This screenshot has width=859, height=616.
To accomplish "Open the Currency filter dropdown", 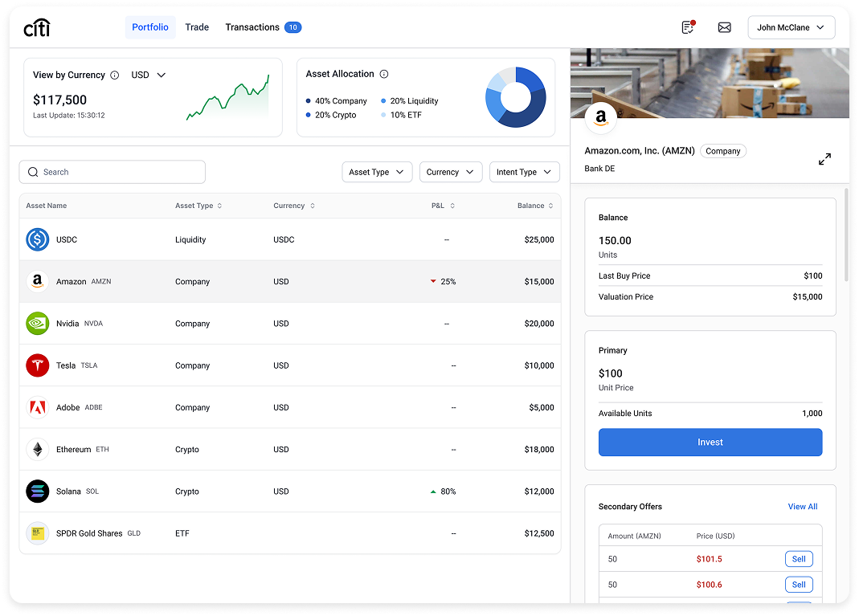I will 450,172.
